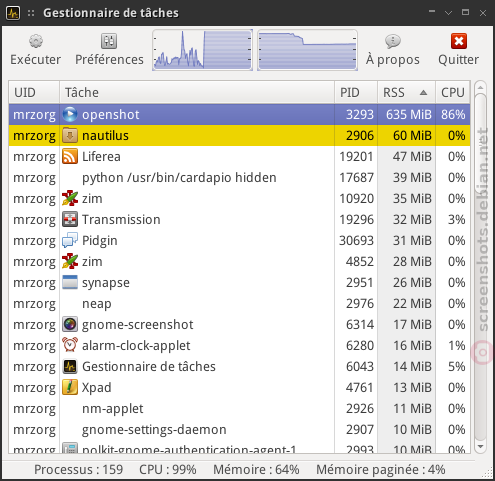The image size is (495, 481).
Task: Click the synapse window icon
Action: [70, 282]
